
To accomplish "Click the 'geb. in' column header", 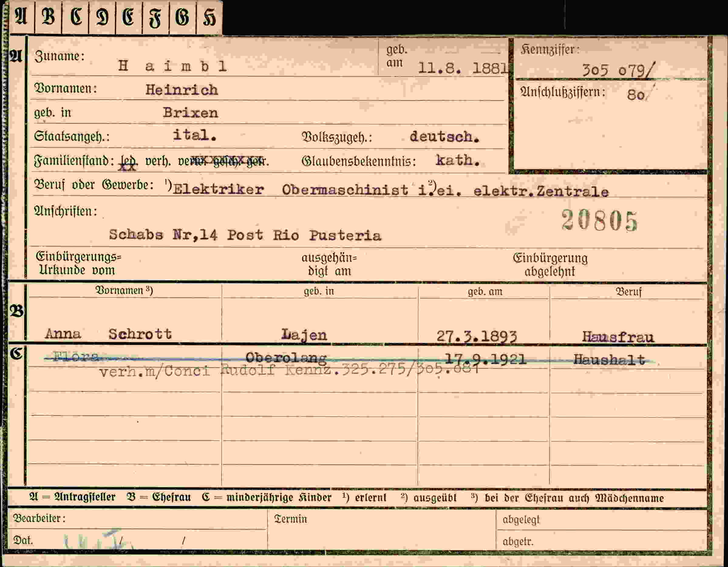I will pyautogui.click(x=319, y=291).
